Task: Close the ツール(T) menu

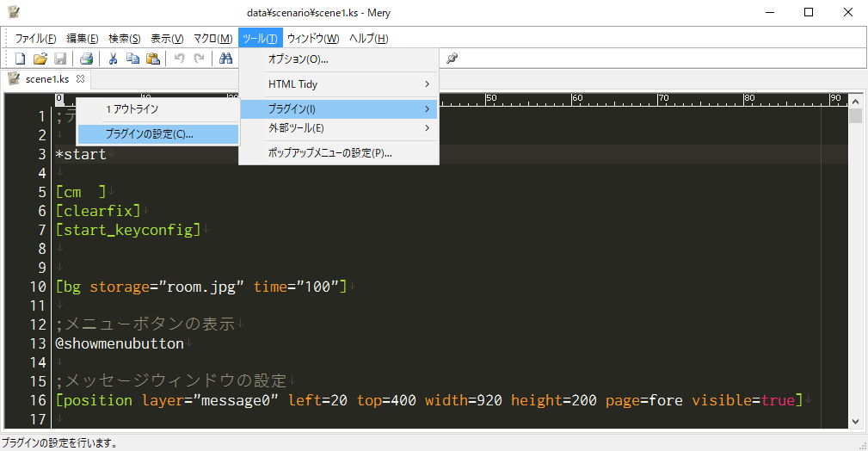Action: click(x=260, y=38)
